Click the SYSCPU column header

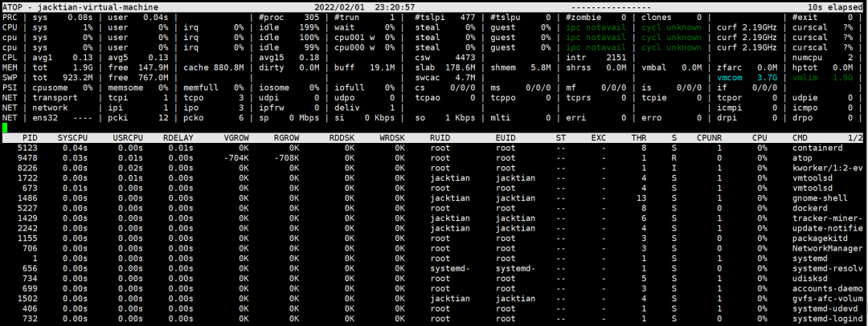click(72, 138)
